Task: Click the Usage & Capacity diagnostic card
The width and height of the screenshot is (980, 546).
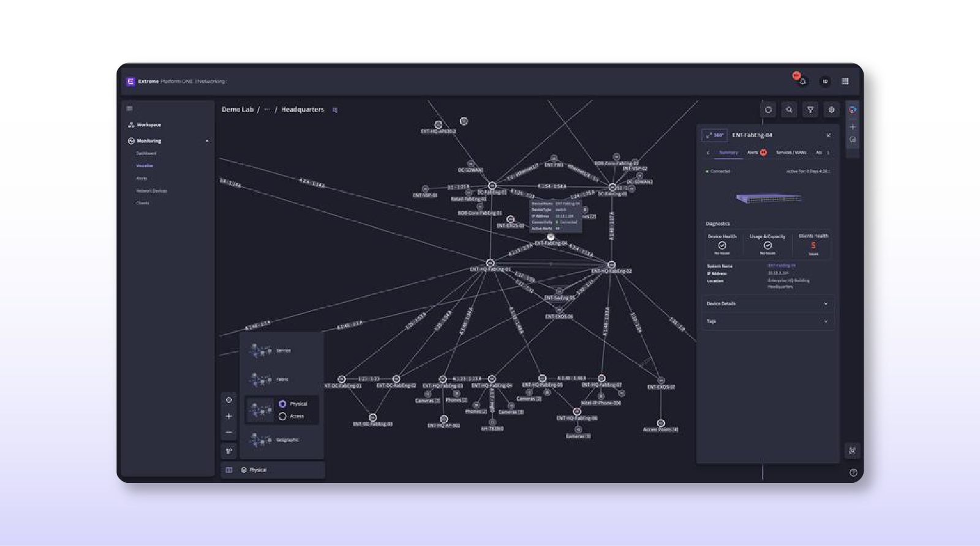Action: pos(767,244)
